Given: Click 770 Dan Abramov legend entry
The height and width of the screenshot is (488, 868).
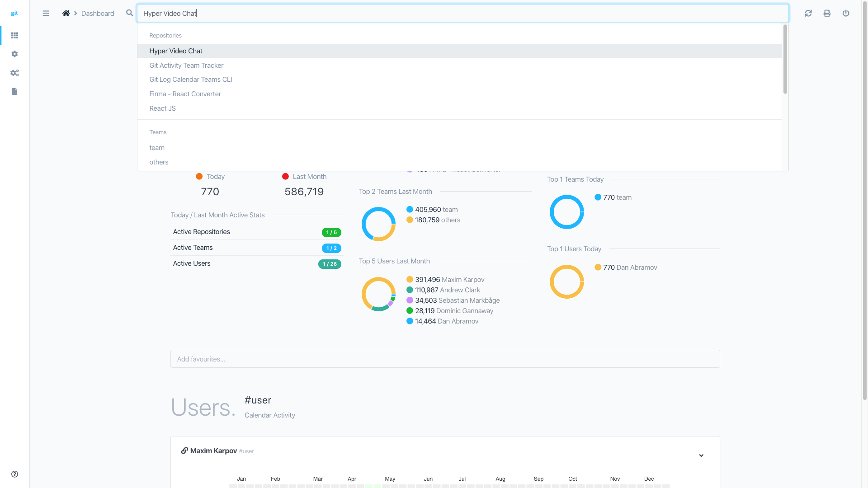Looking at the screenshot, I should (626, 267).
